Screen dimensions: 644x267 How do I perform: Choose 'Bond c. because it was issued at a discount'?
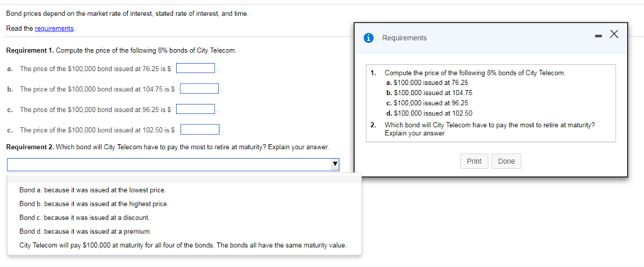(x=85, y=217)
